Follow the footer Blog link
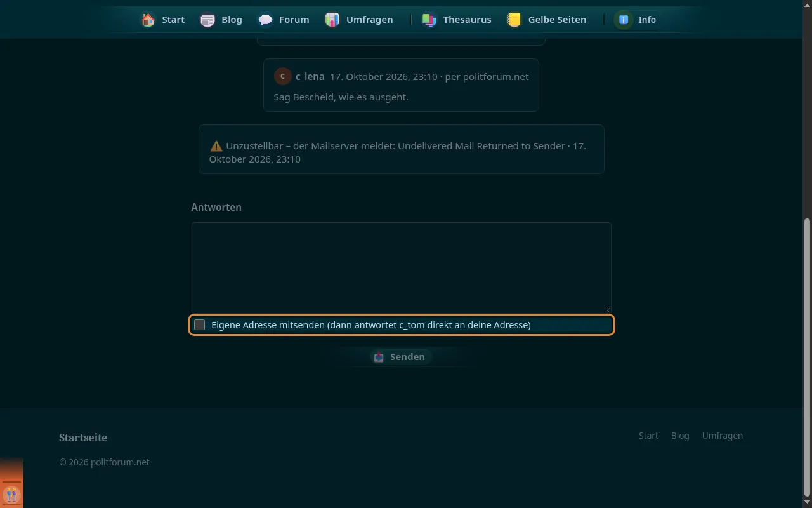This screenshot has height=508, width=812. pyautogui.click(x=680, y=436)
